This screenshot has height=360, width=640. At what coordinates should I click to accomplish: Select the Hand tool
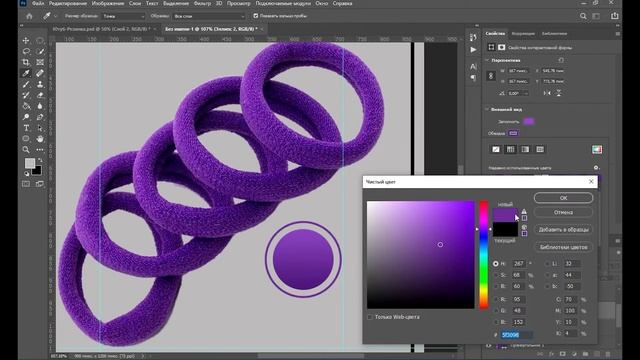coord(40,139)
